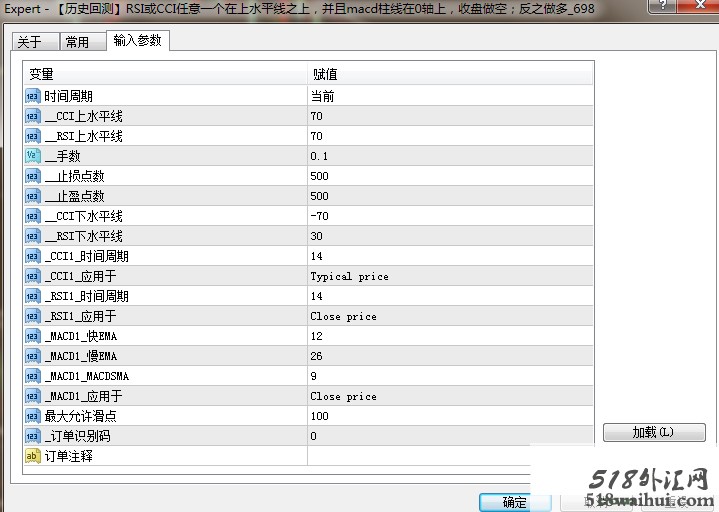Select the 订单注释 variable name
719x512 pixels.
click(x=69, y=456)
